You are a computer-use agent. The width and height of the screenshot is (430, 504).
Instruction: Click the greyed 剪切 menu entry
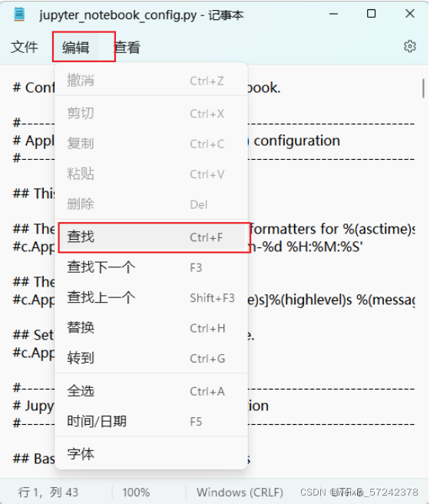tap(152, 114)
